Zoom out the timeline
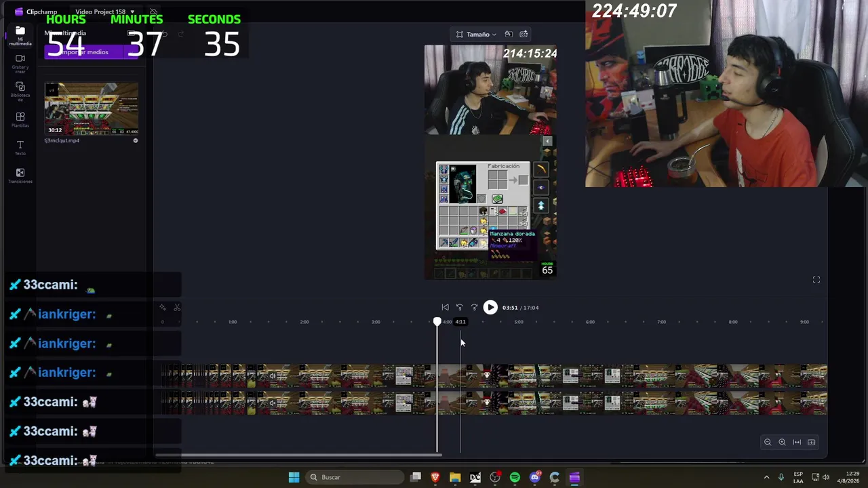The image size is (868, 488). (768, 443)
